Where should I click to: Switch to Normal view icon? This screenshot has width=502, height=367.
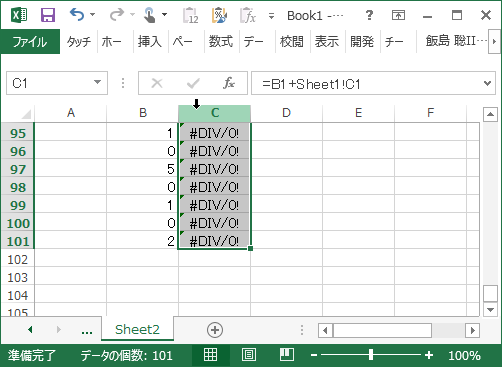coord(210,355)
